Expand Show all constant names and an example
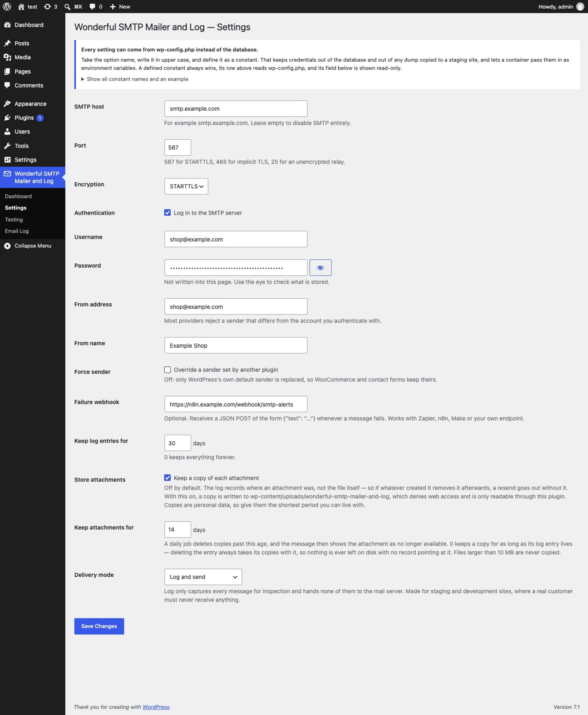Screen dimensions: 588x715 pyautogui.click(x=135, y=79)
